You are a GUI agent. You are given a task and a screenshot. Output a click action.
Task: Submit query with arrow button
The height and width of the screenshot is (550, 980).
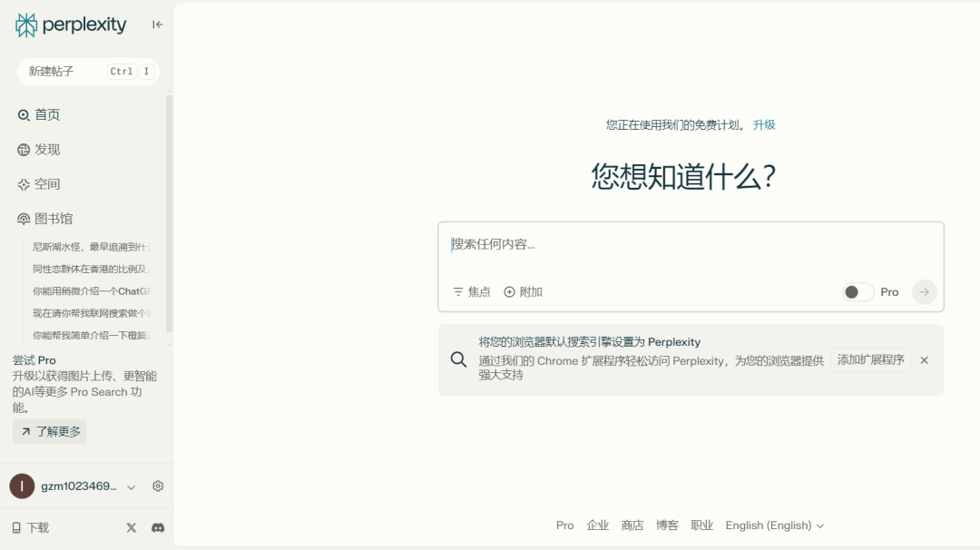click(x=924, y=292)
